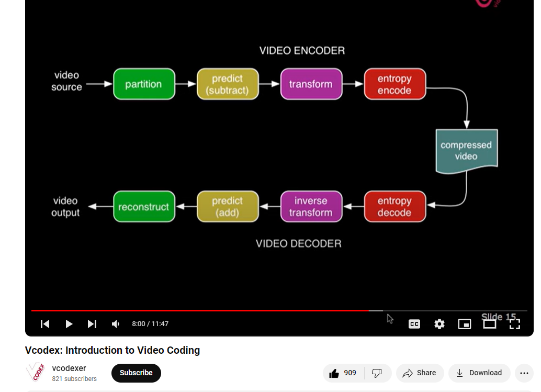Enter fullscreen mode
The width and height of the screenshot is (541, 392).
pos(515,323)
